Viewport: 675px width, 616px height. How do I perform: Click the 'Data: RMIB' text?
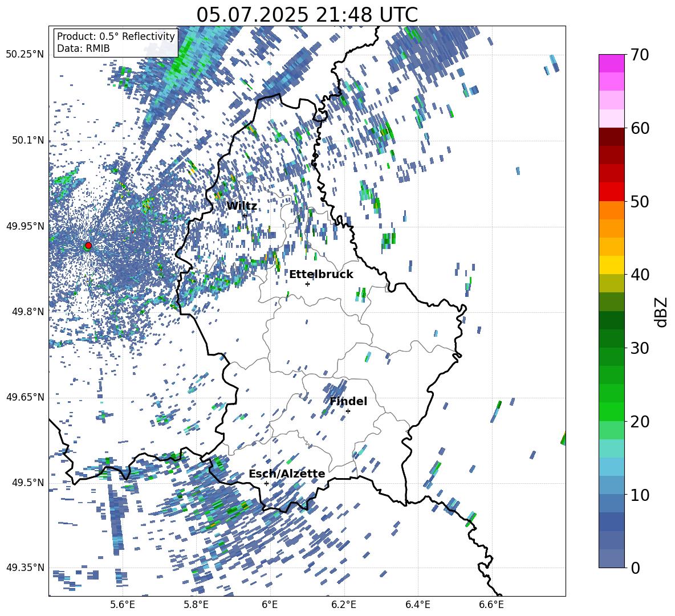(83, 48)
